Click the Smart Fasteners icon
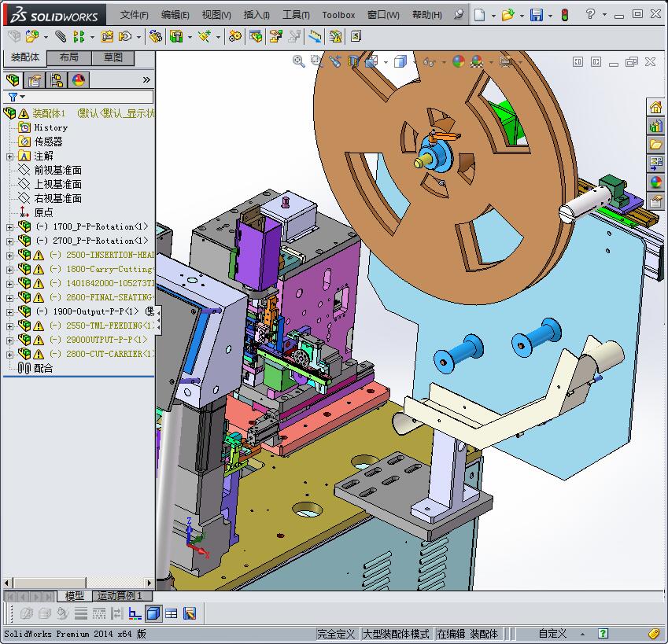Image resolution: width=668 pixels, height=644 pixels. tap(106, 37)
